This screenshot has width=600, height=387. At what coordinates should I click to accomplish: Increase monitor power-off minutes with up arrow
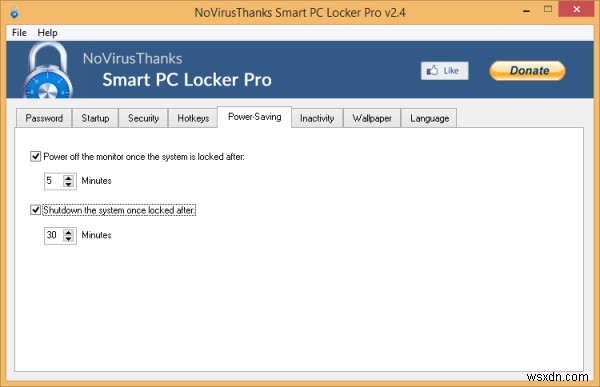pos(68,178)
